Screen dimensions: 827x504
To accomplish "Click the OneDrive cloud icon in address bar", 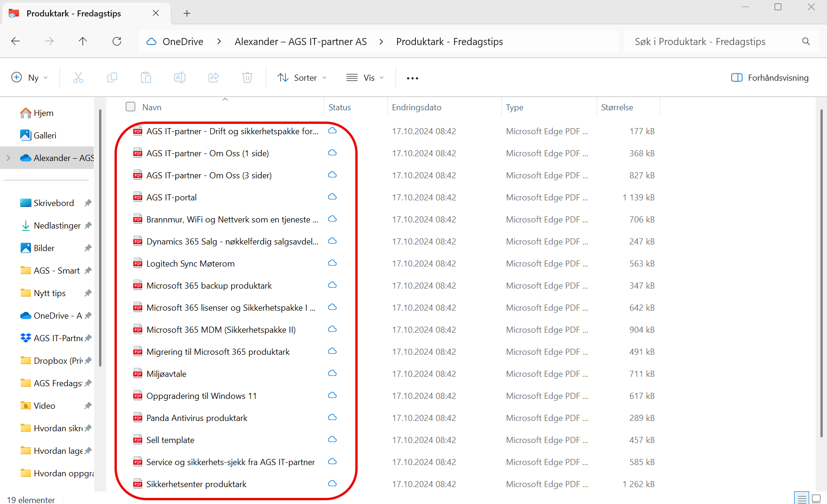I will click(x=151, y=41).
